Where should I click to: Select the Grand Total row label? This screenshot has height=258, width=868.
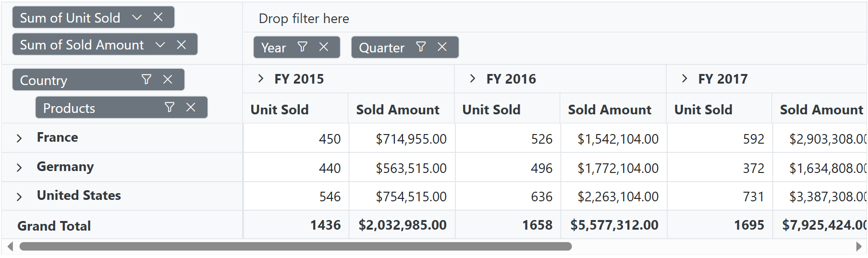(54, 226)
